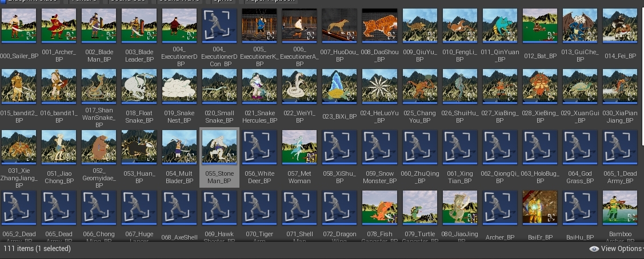Click the 007_HuoDou_BP dog thumbnail
The width and height of the screenshot is (644, 259).
[339, 26]
